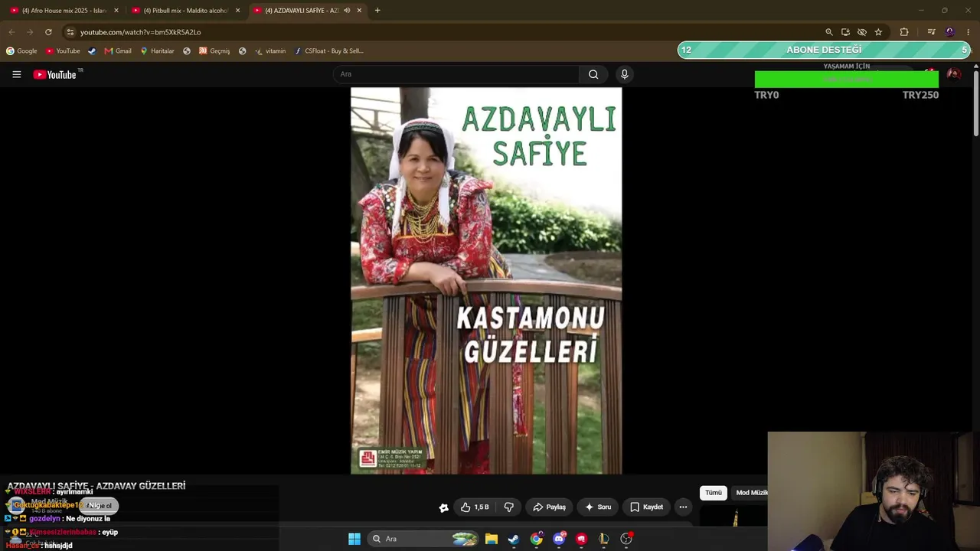Close the AZDAVAYLI SAFİYE tab
The height and width of the screenshot is (551, 980).
(359, 11)
